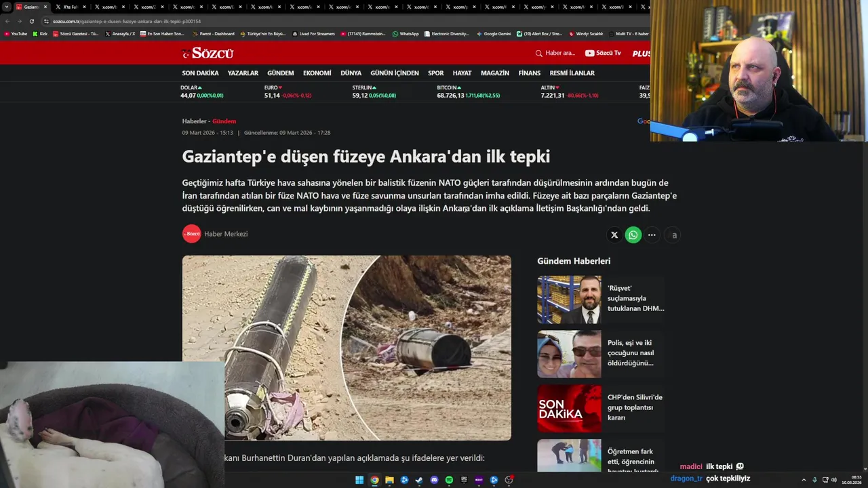The height and width of the screenshot is (488, 868).
Task: Open the Parrot - Dashboard bookmark
Action: coord(214,33)
